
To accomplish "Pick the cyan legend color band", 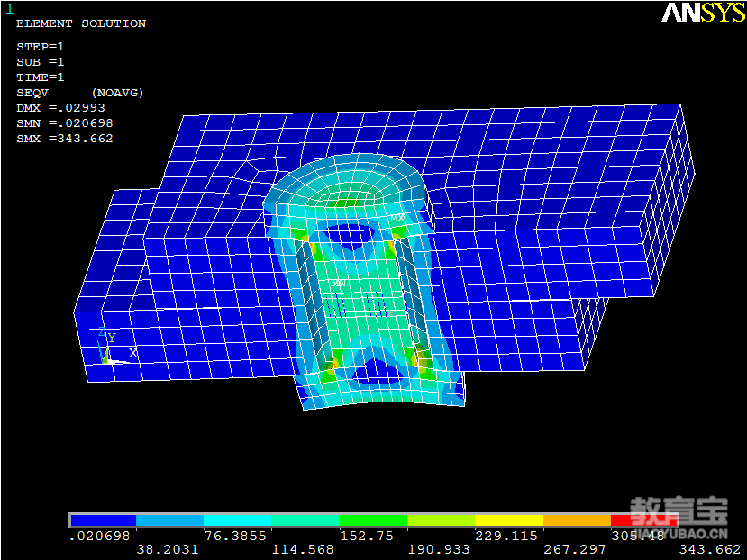I will pos(238,520).
